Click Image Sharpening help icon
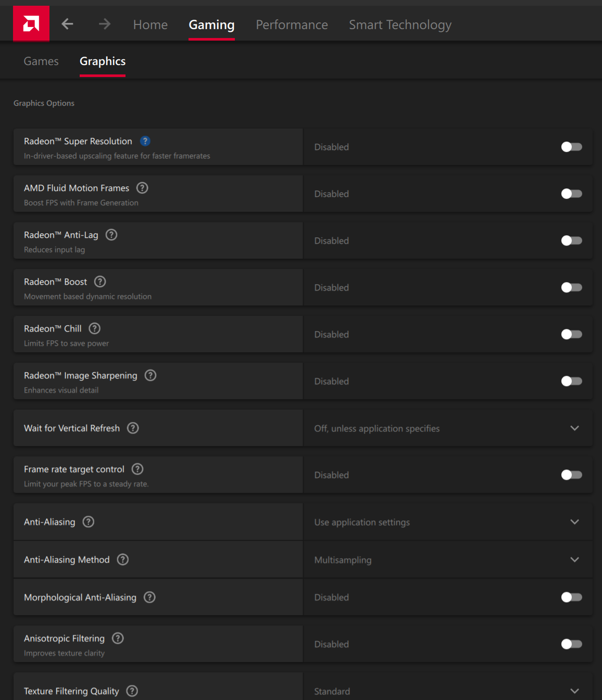 coord(150,375)
